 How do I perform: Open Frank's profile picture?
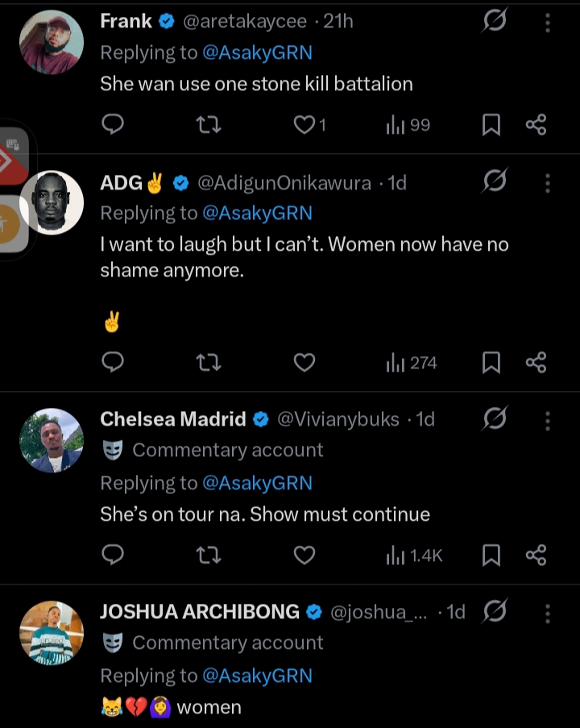pyautogui.click(x=51, y=42)
